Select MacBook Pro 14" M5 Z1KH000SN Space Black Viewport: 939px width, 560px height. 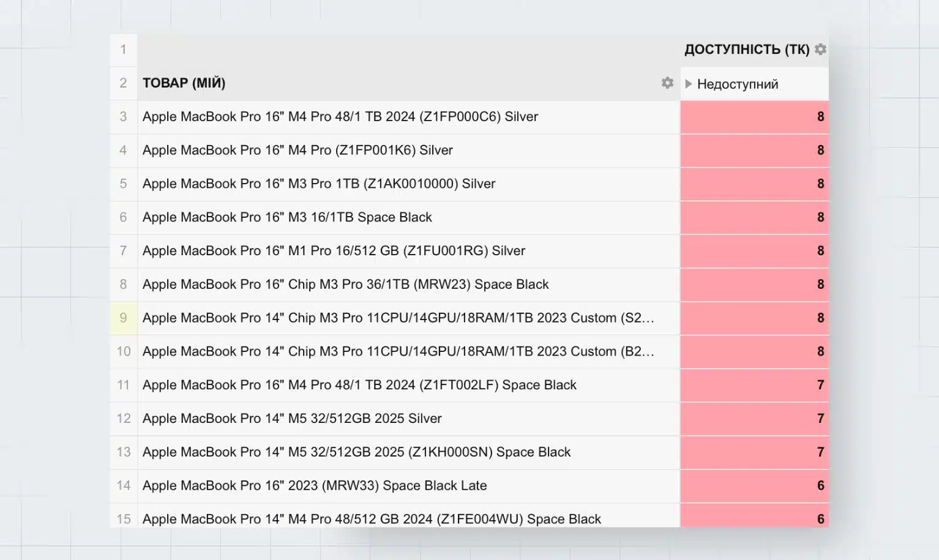coord(356,452)
